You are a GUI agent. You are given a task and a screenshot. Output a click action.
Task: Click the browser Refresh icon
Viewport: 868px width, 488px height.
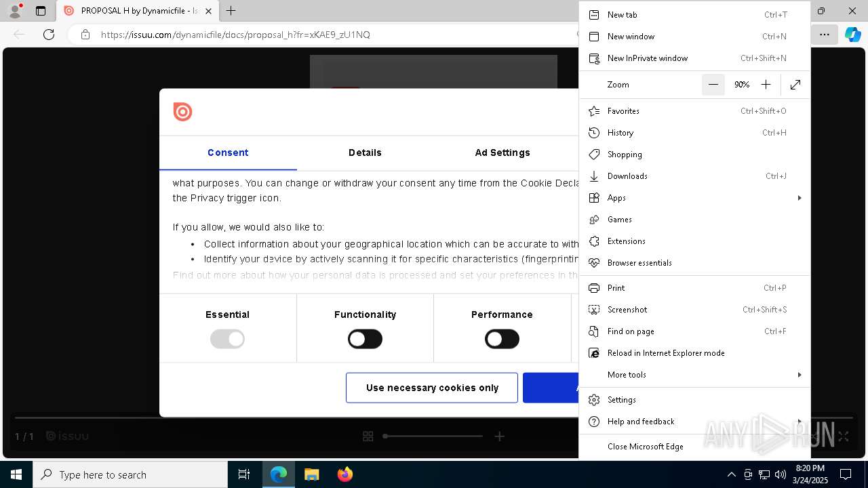point(49,35)
